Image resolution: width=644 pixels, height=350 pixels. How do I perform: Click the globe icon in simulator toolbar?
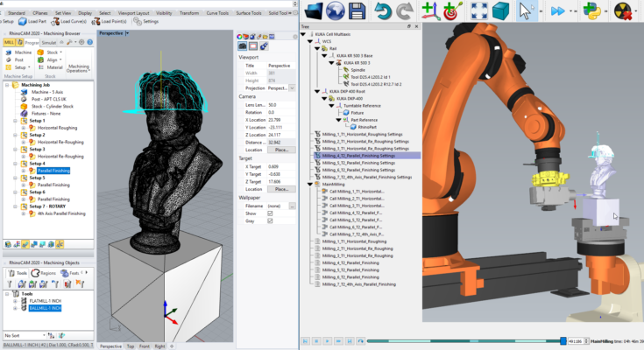(335, 10)
